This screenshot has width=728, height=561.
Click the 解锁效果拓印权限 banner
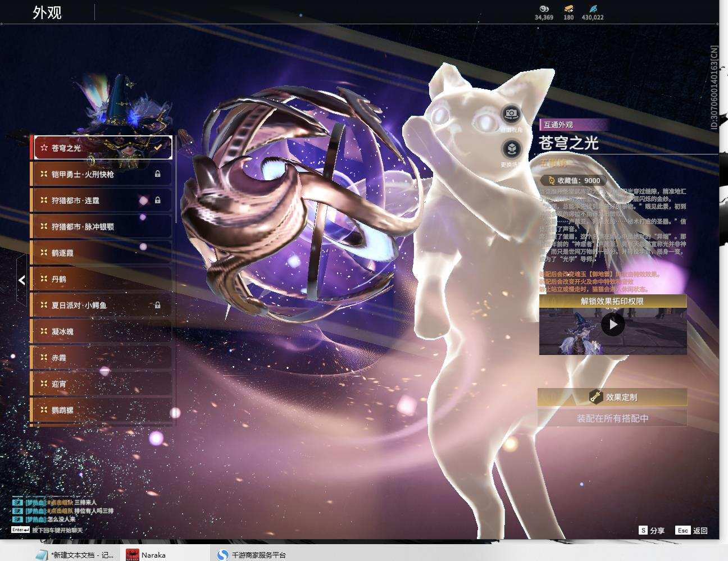pos(613,301)
